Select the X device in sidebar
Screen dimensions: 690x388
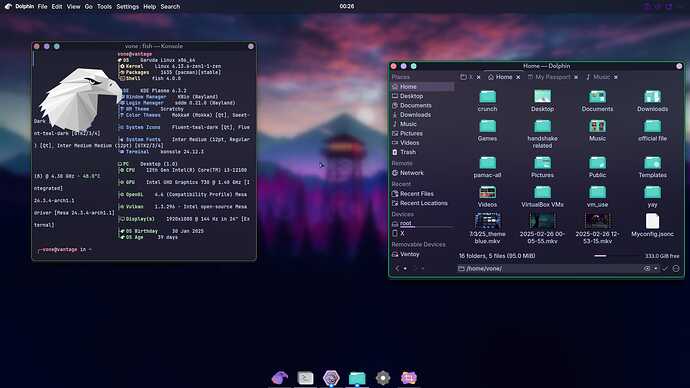pos(422,233)
